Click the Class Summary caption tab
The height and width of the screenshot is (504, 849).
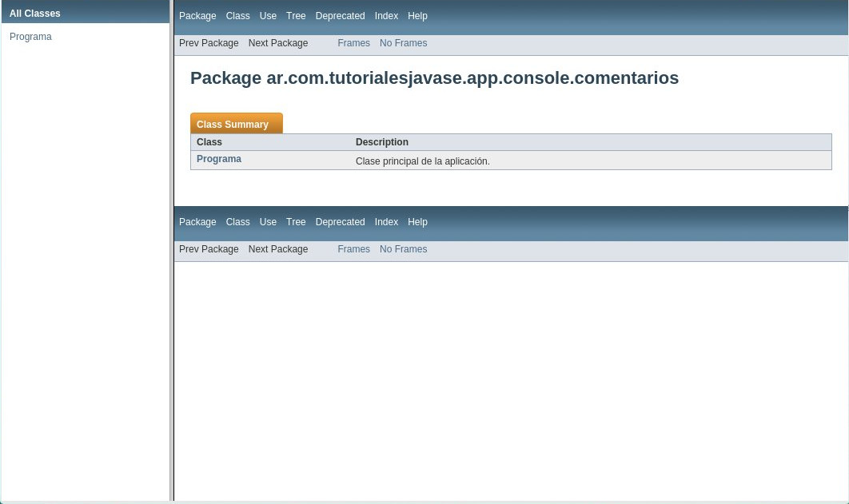point(232,125)
